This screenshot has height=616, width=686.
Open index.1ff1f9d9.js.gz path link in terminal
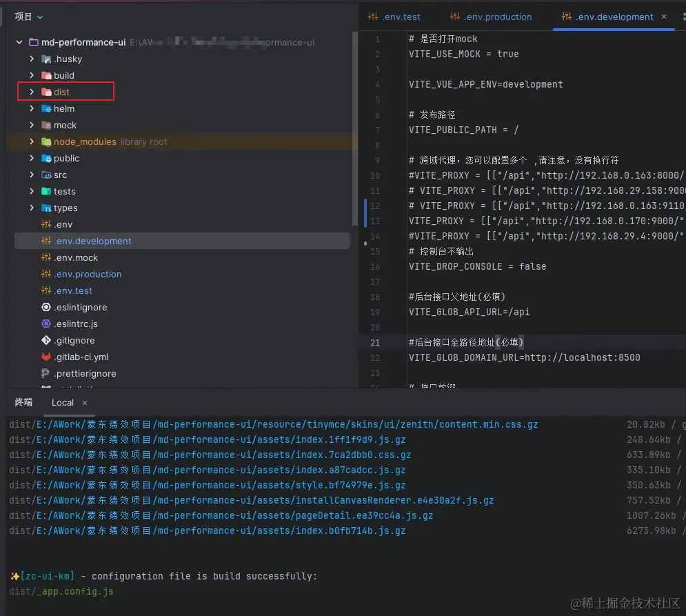click(x=221, y=439)
